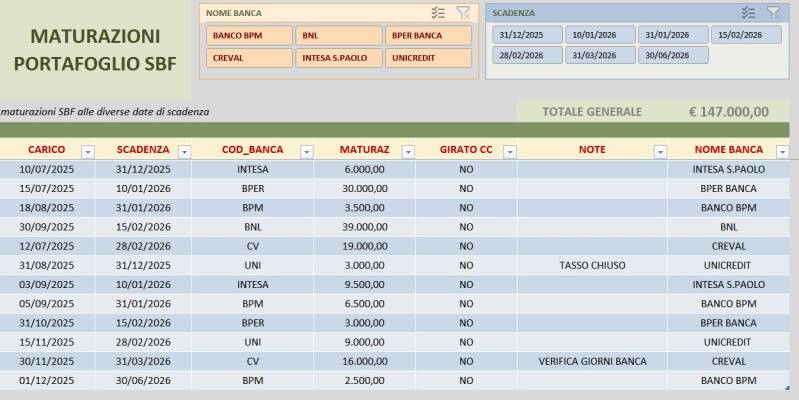Select the VERIFICA GIORNI BANCA note cell

[x=592, y=361]
